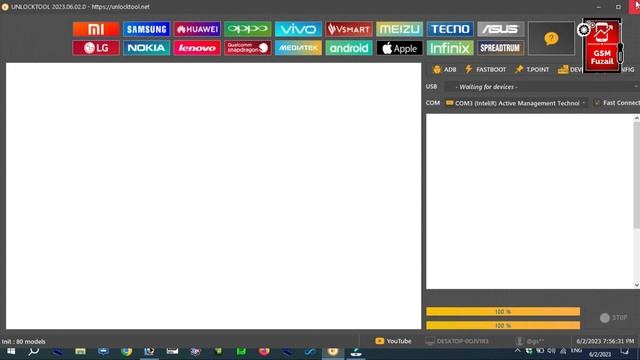
Task: Select the ASUS brand logo
Action: [501, 29]
